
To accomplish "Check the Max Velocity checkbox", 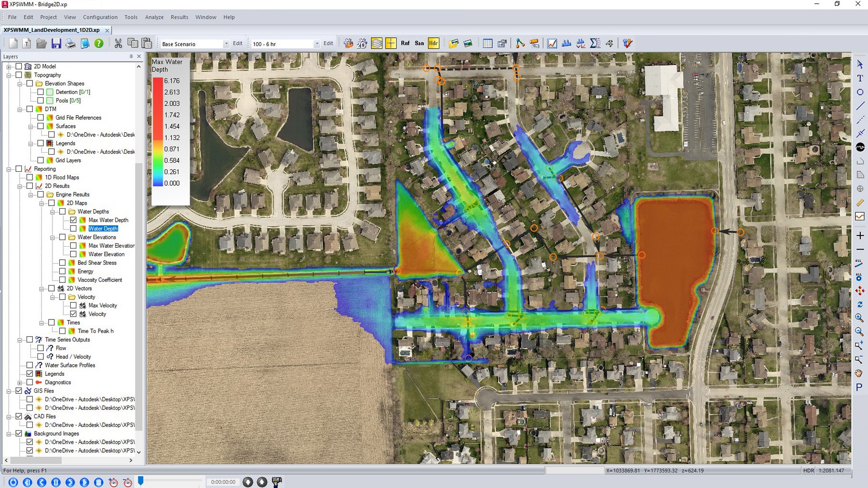I will pos(73,305).
